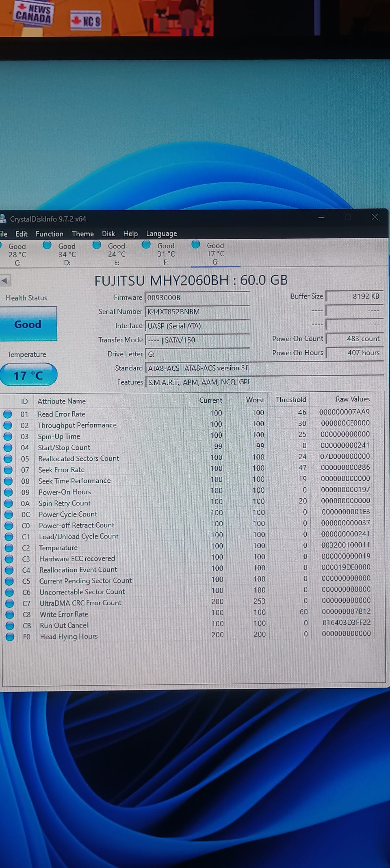Select raw value 016403D3FF22
Viewport: 390px width, 868px height.
(x=347, y=622)
